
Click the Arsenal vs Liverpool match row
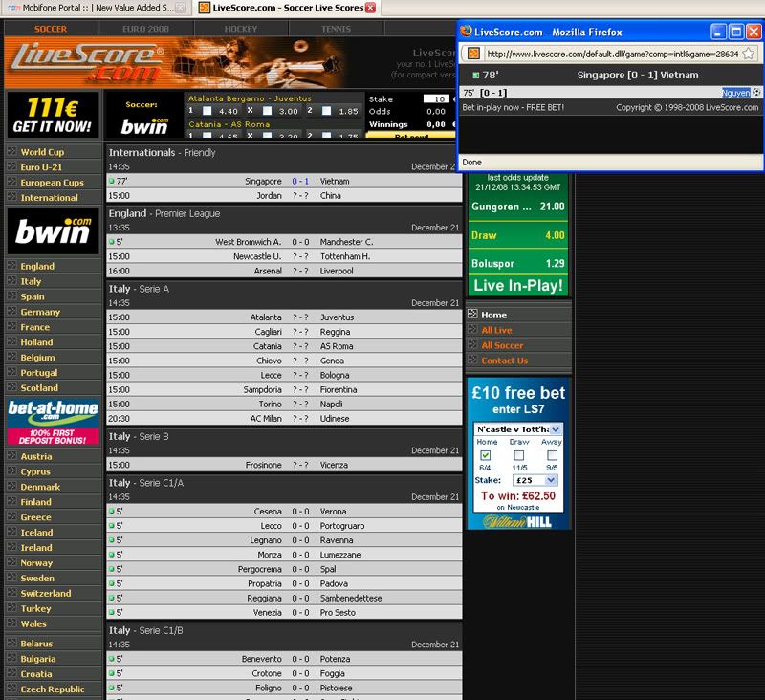[x=284, y=271]
